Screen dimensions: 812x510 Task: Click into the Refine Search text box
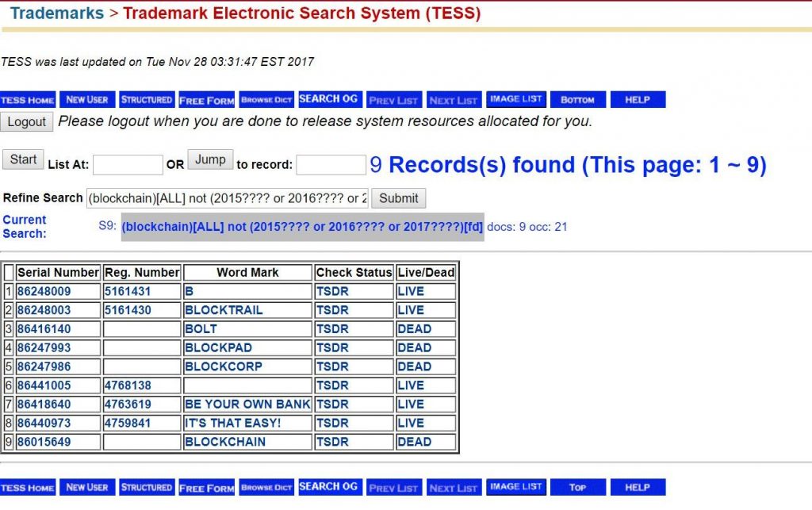(228, 198)
